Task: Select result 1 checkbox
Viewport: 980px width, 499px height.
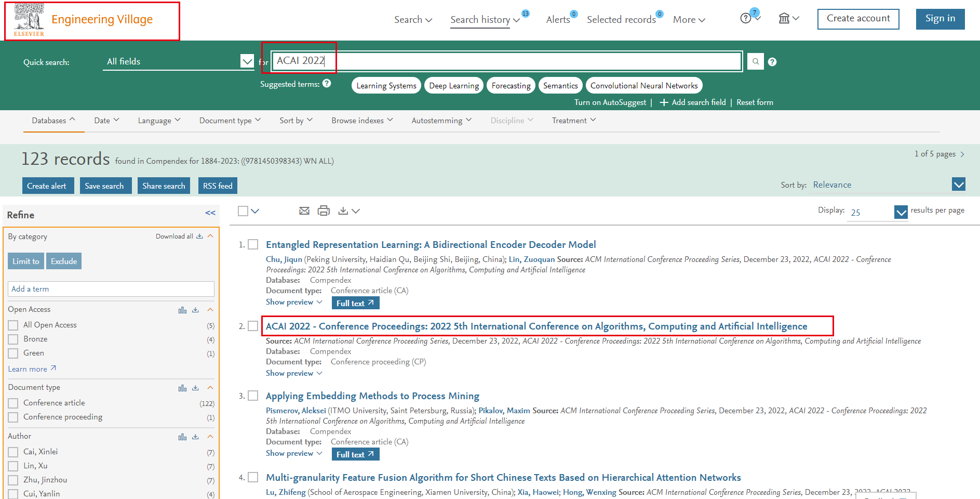Action: 253,244
